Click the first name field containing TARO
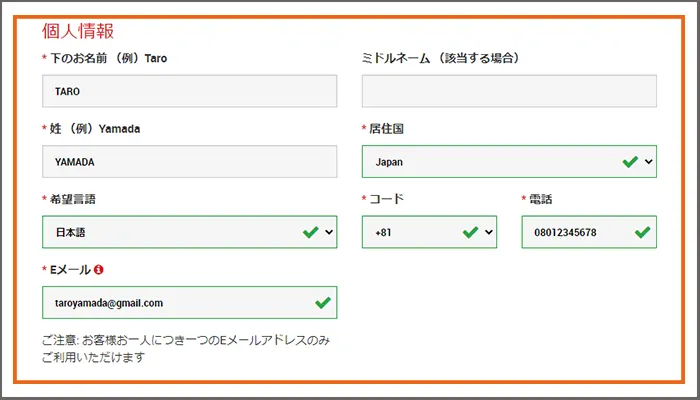700x400 pixels. pyautogui.click(x=189, y=91)
